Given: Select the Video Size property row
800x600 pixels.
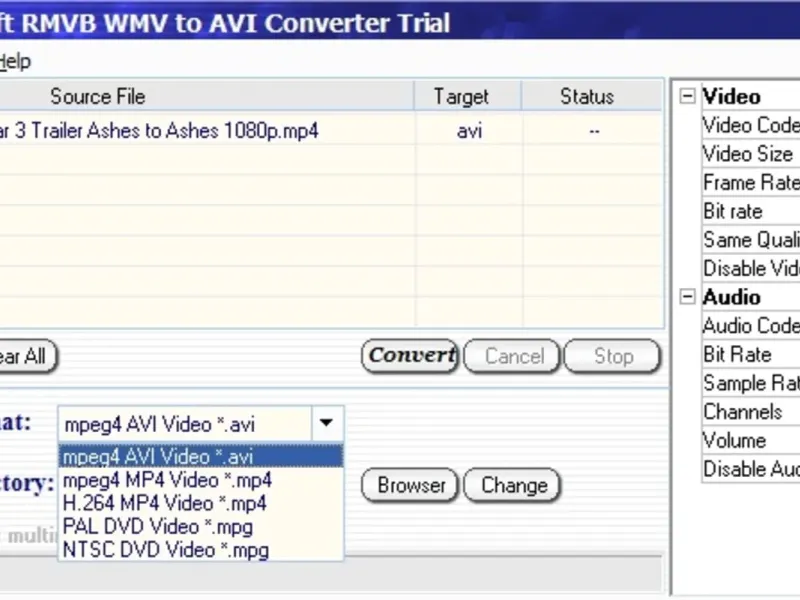Looking at the screenshot, I should click(751, 154).
